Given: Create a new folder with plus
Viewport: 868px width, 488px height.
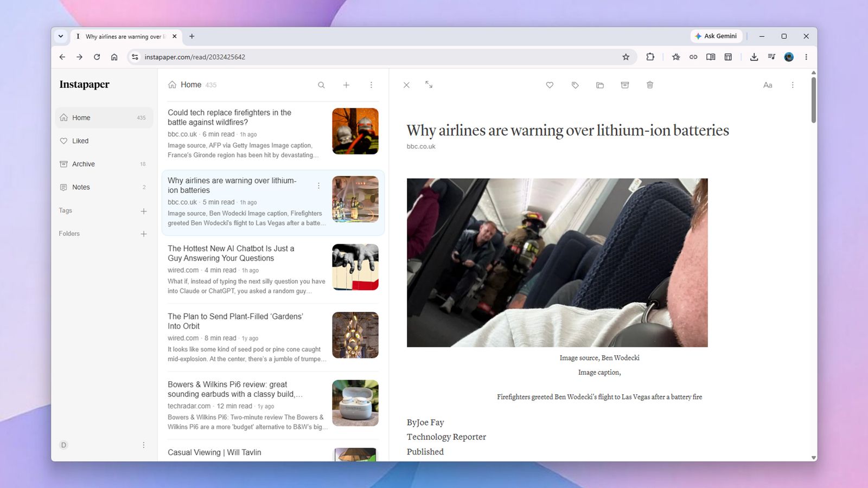Looking at the screenshot, I should [144, 234].
